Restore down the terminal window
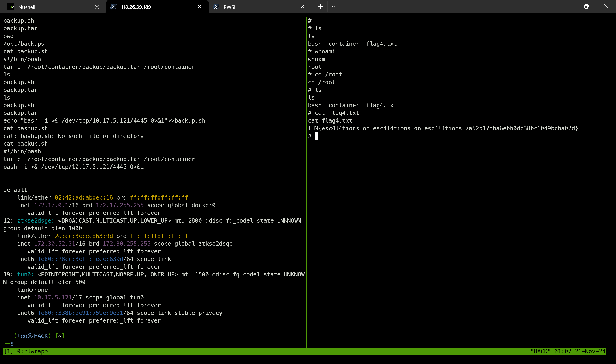Viewport: 616px width, 364px height. pos(586,7)
